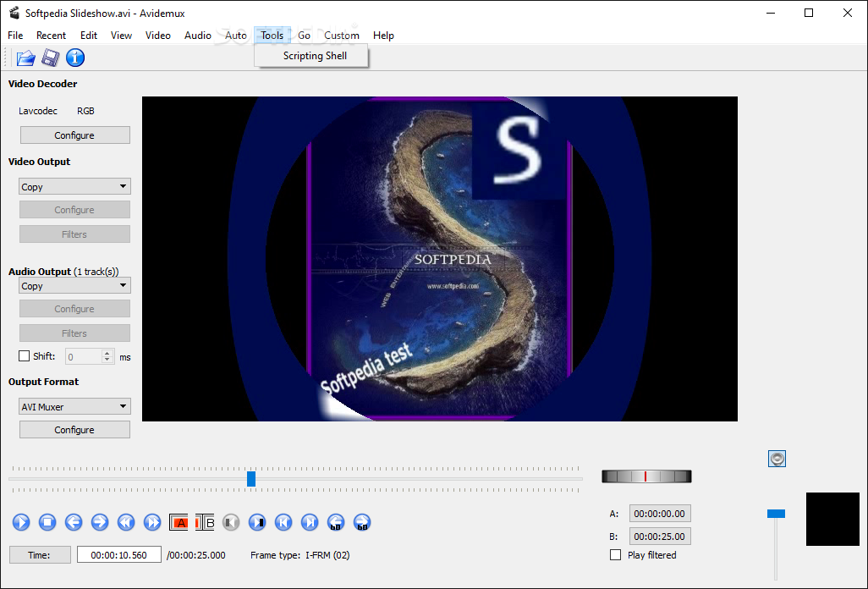Go to the first frame
Viewport: 868px width, 589px height.
click(283, 522)
